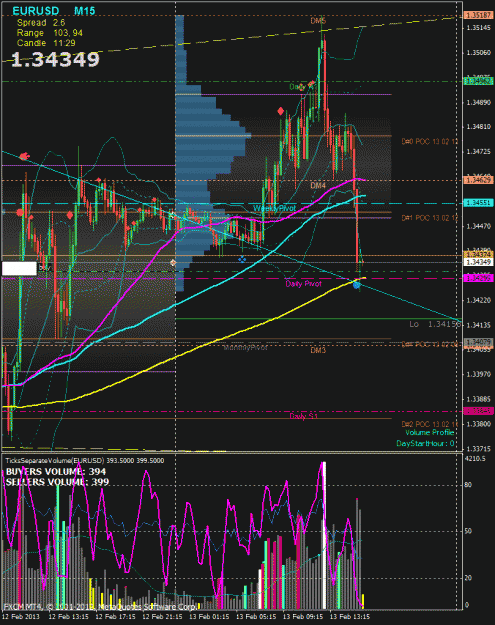
Task: Click the 4210.5 indicator scale value
Action: click(475, 459)
